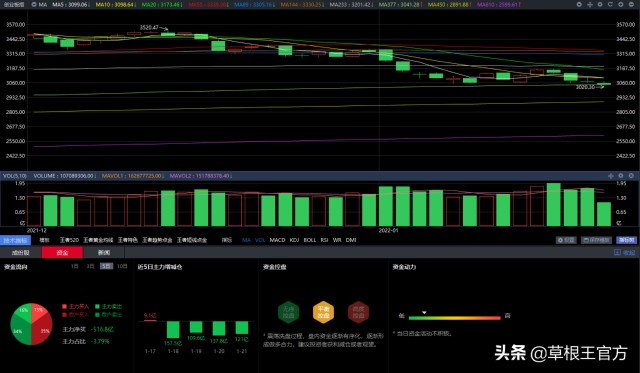
Task: Switch to the BOLL indicator
Action: point(310,240)
